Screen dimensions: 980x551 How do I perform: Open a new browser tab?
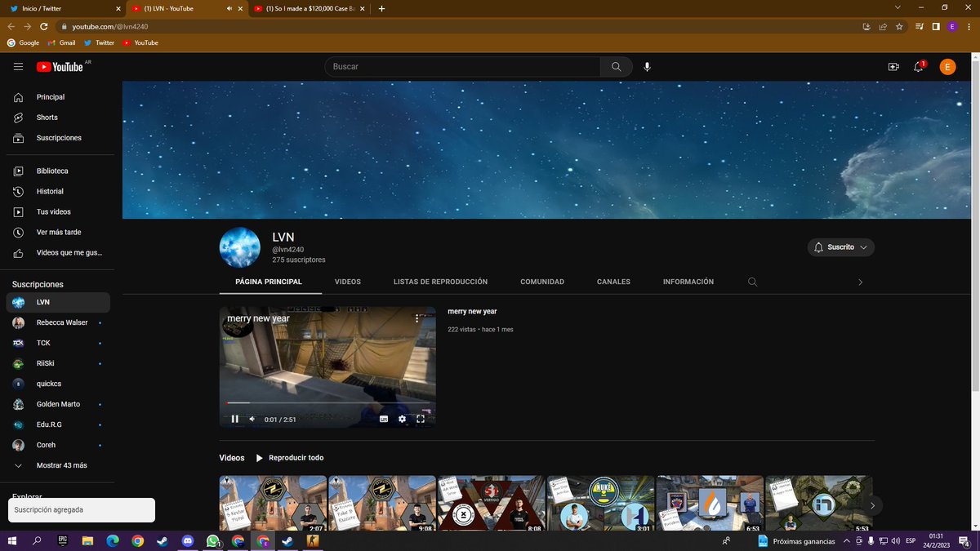click(x=381, y=8)
